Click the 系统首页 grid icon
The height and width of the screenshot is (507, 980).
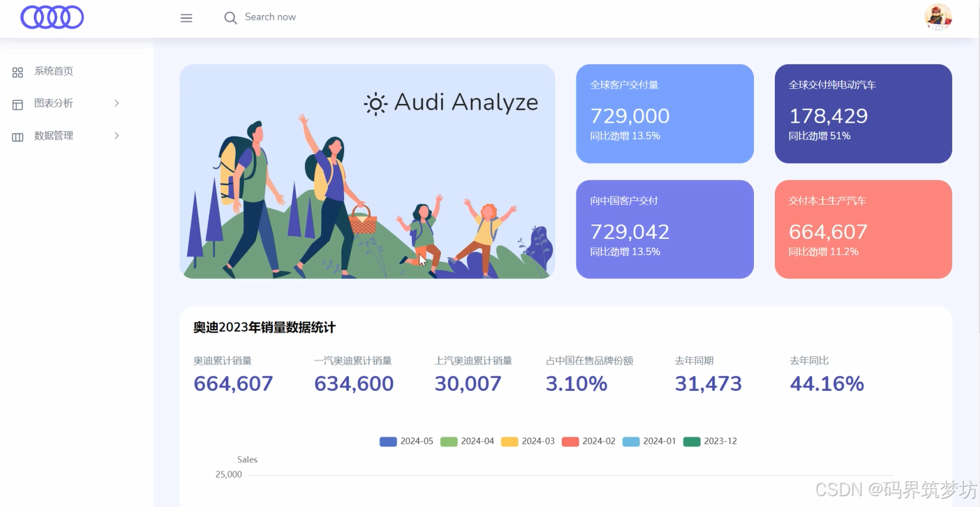coord(18,73)
